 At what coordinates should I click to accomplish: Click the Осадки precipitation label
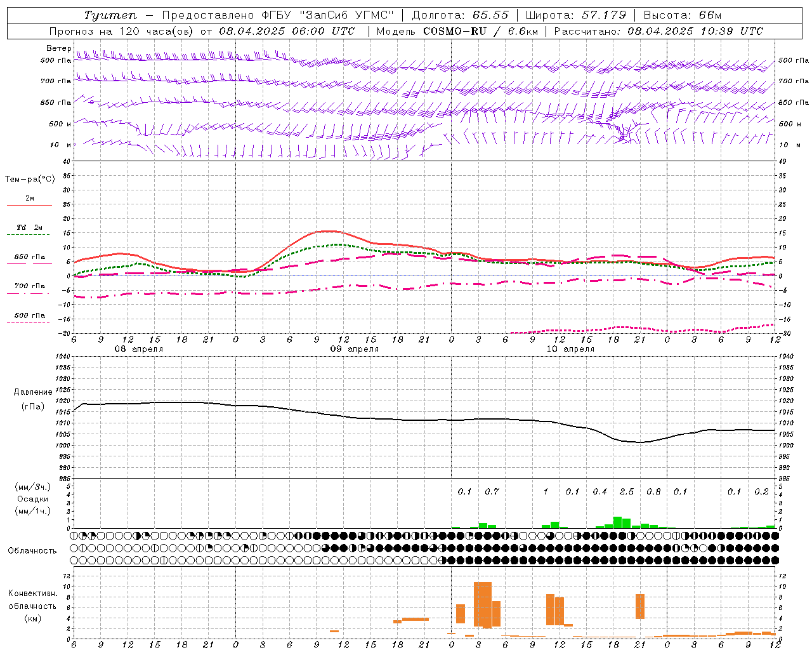(x=33, y=499)
